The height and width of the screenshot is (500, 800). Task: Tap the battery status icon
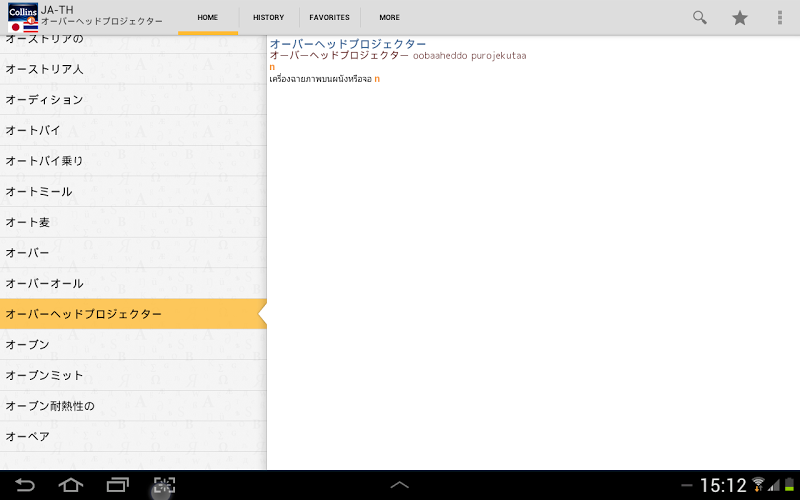[x=789, y=485]
